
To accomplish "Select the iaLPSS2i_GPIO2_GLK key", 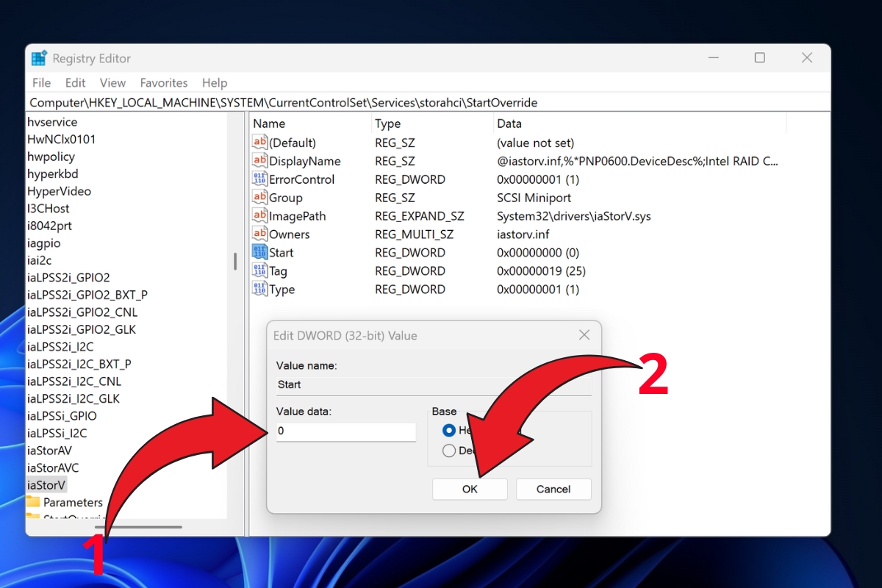I will (x=81, y=329).
